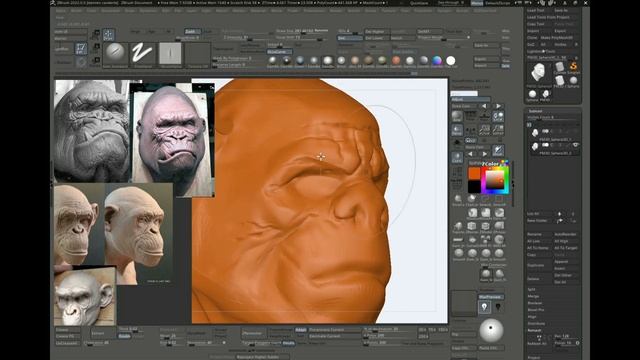Viewport: 640px width, 360px height.
Task: Click right arrow beside Draw Size shelf label
Action: point(498,106)
